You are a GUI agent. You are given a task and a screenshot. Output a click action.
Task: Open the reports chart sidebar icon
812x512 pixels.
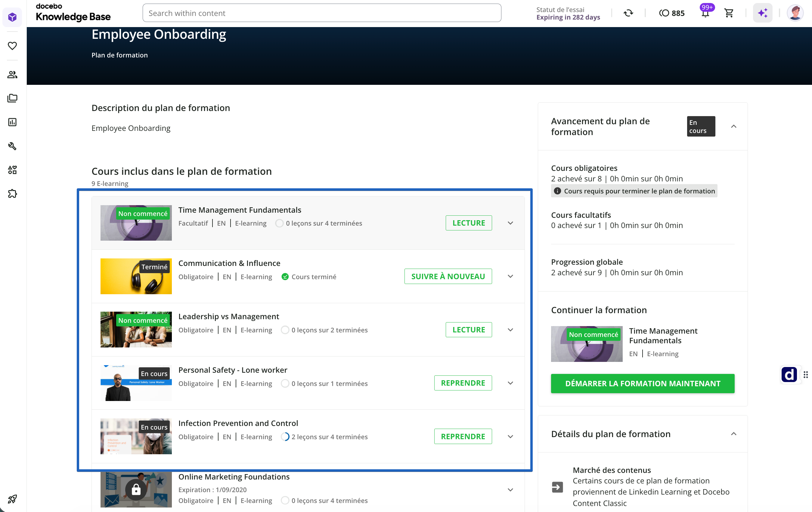[12, 122]
